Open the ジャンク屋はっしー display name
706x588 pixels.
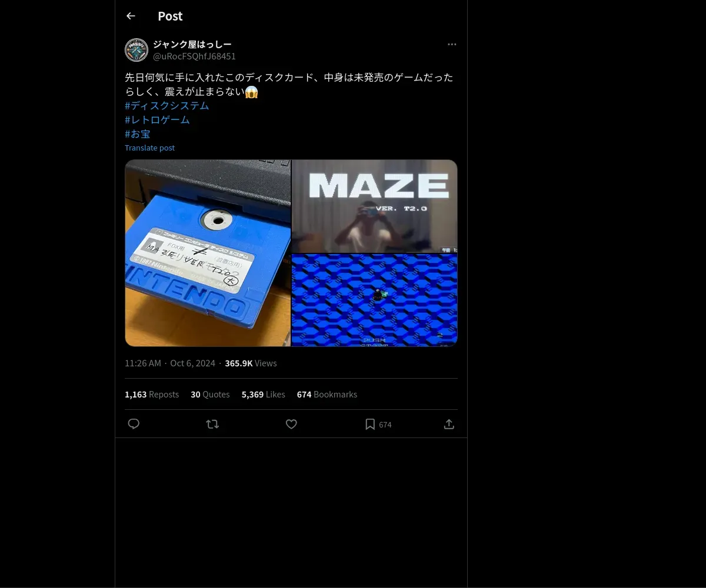[x=192, y=45]
